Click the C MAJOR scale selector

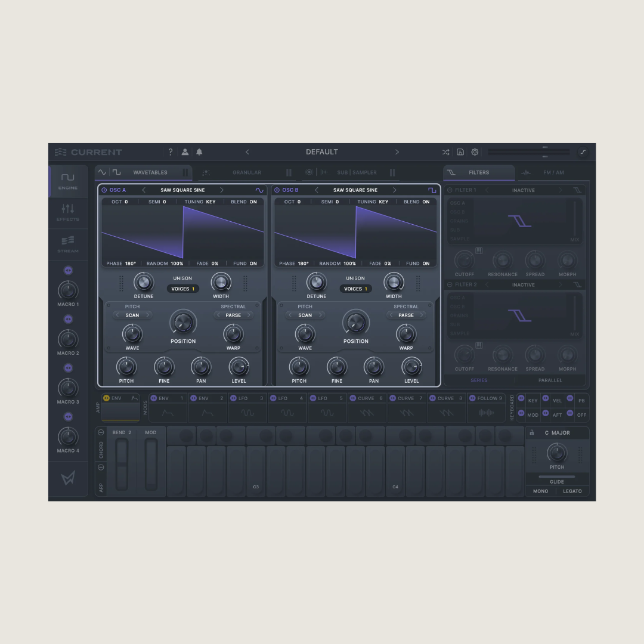[558, 433]
